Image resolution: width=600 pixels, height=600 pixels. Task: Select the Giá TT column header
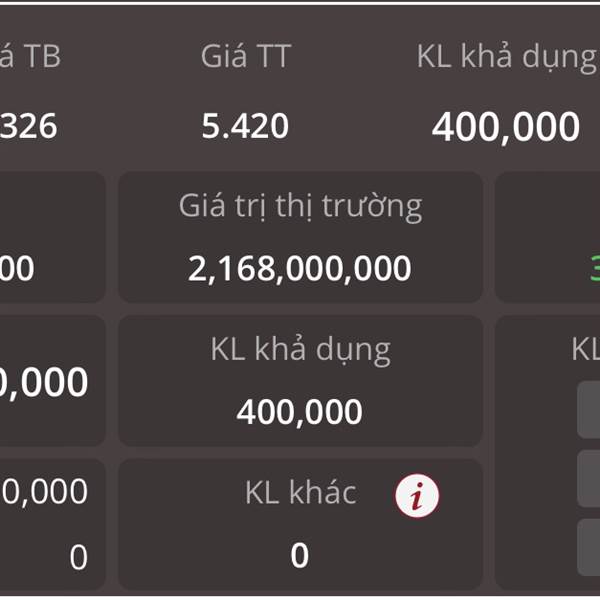tap(246, 56)
